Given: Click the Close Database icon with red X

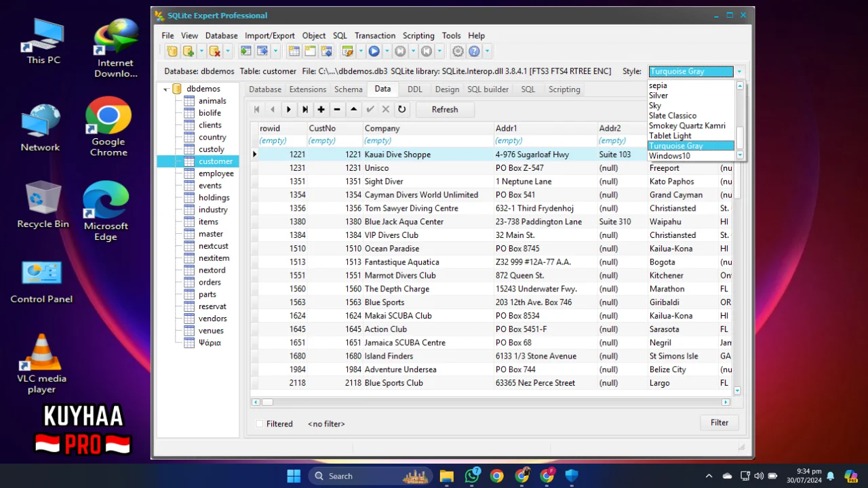Looking at the screenshot, I should 214,52.
